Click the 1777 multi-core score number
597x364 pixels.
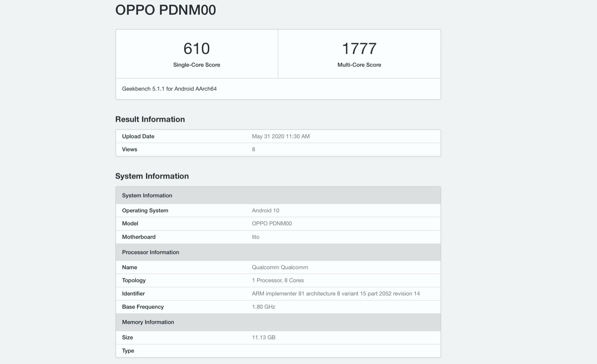click(359, 49)
